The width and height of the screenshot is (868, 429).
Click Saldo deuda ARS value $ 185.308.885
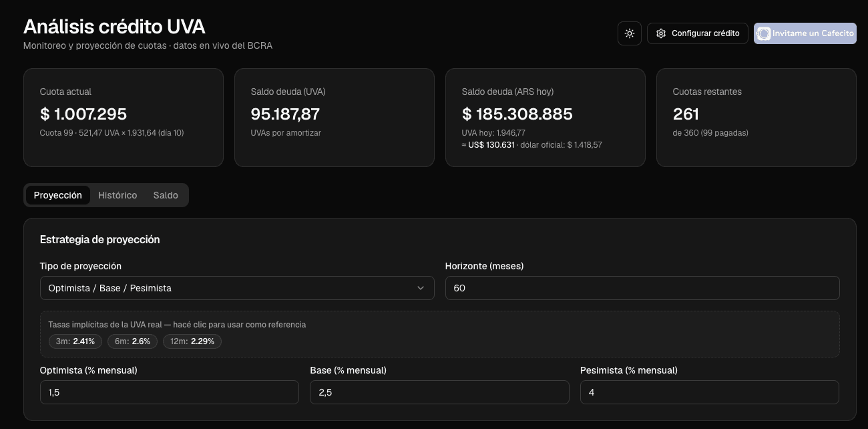(x=517, y=114)
